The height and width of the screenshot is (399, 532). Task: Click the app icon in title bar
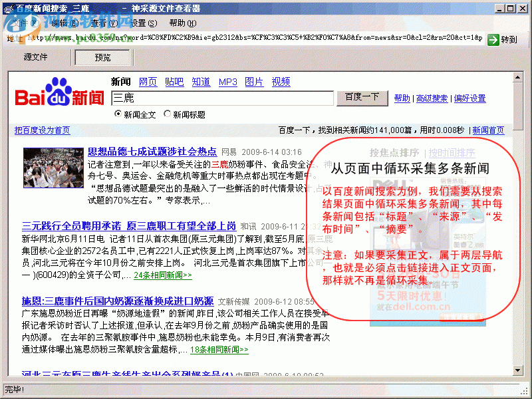point(8,8)
